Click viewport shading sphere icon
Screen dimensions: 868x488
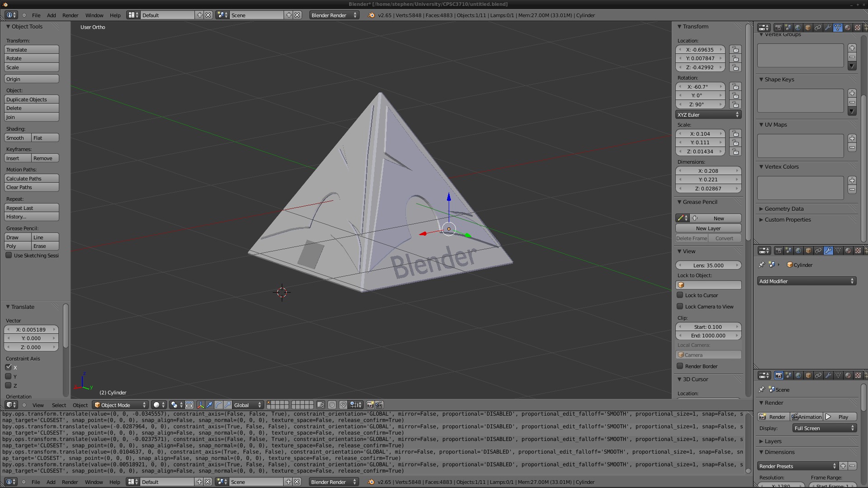[x=159, y=405]
